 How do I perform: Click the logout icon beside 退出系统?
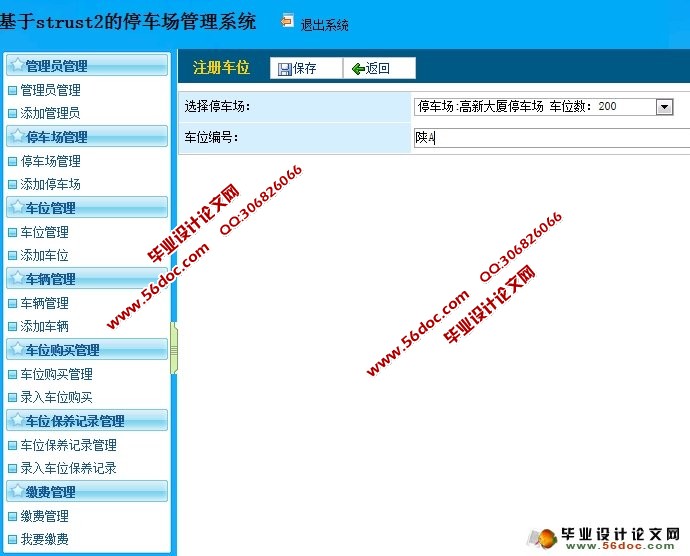[x=287, y=21]
